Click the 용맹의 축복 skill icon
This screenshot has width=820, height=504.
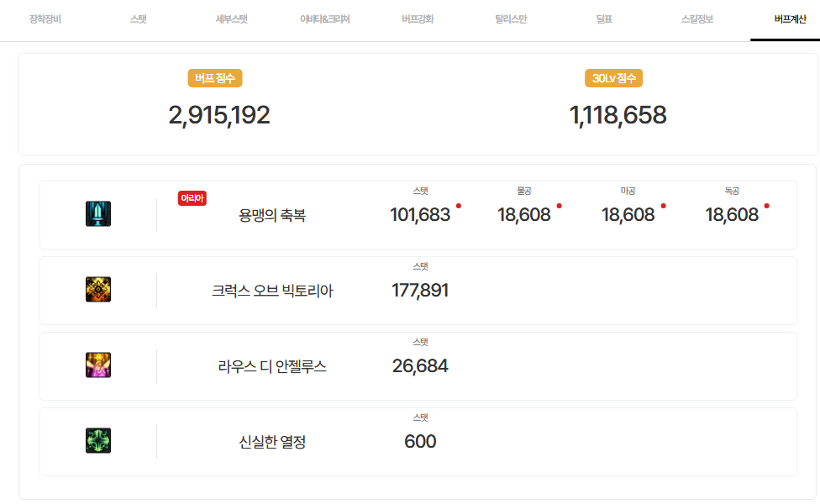pyautogui.click(x=98, y=214)
